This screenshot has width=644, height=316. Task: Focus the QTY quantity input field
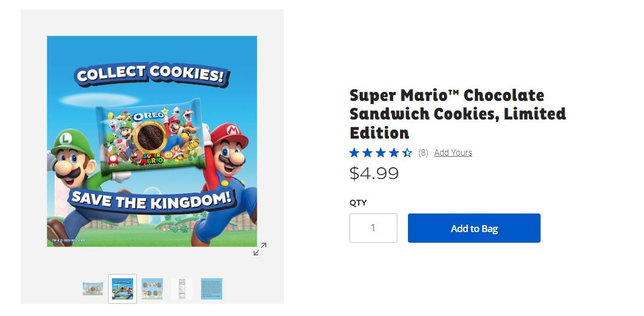click(x=373, y=228)
